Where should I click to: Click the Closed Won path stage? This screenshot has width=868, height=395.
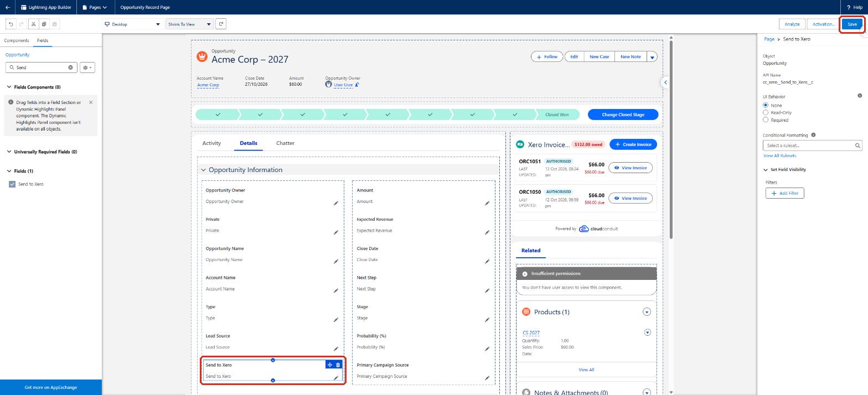pyautogui.click(x=557, y=115)
